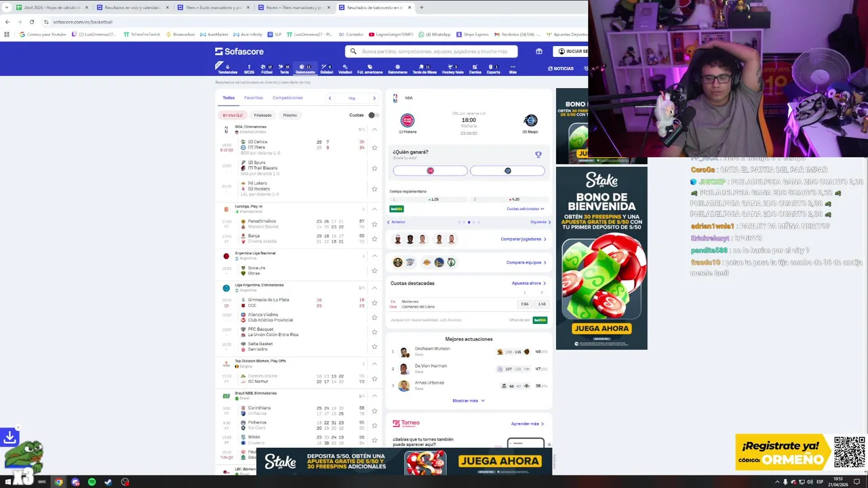Open the Fútbol sport tab icon
This screenshot has height=488, width=868.
pyautogui.click(x=267, y=69)
